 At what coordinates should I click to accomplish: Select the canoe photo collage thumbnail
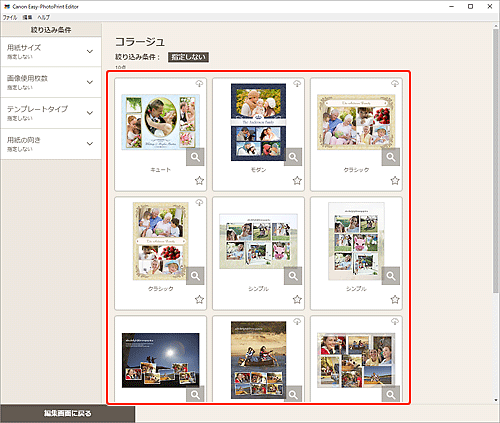pyautogui.click(x=258, y=360)
